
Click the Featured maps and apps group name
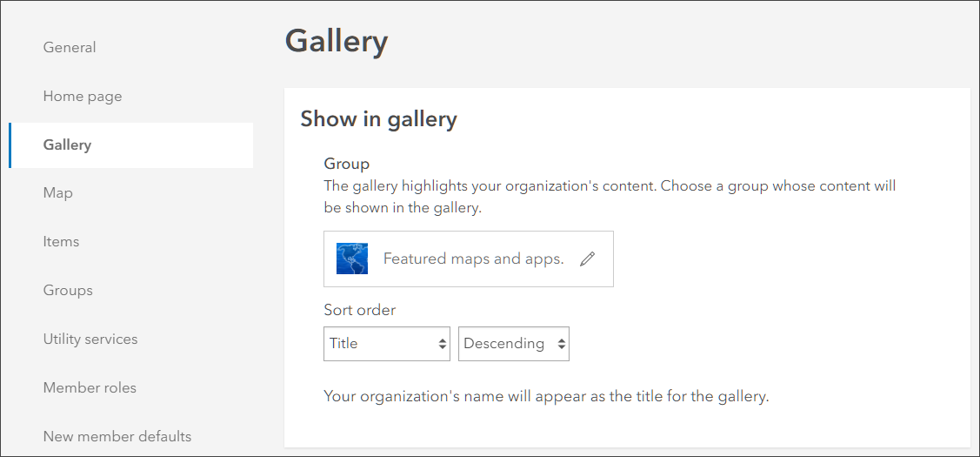(473, 259)
